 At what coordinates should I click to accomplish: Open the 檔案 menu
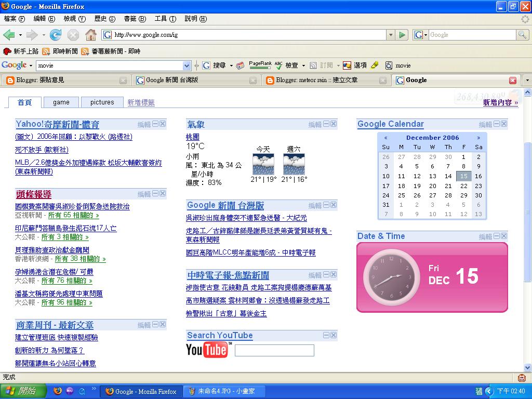(14, 19)
